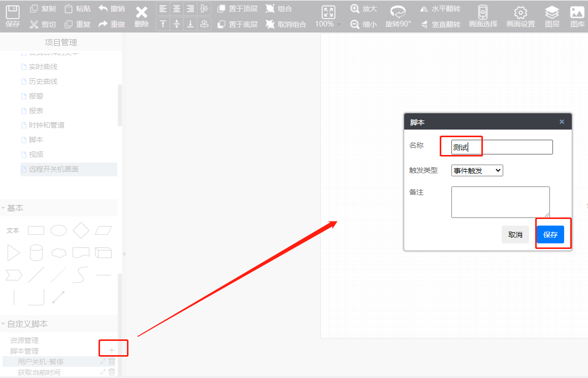Collapse the 自定义脚本 section

[x=4, y=324]
